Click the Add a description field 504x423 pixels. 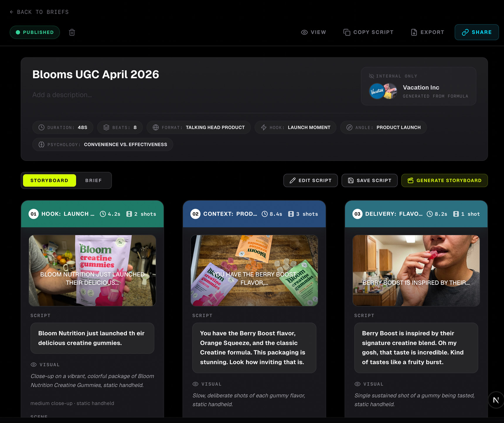(x=62, y=95)
